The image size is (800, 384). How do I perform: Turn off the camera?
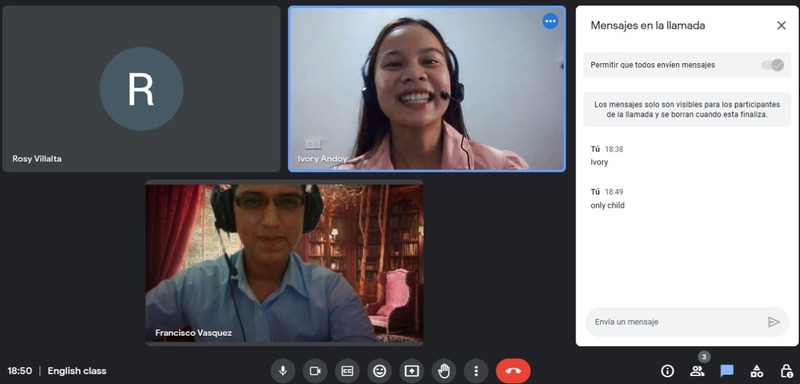[x=315, y=371]
